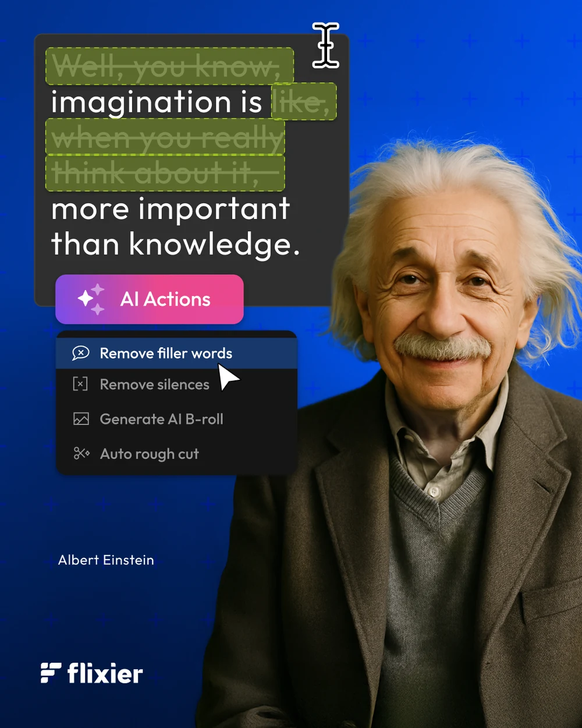Click the flixier logo icon
The image size is (582, 728).
[x=51, y=673]
